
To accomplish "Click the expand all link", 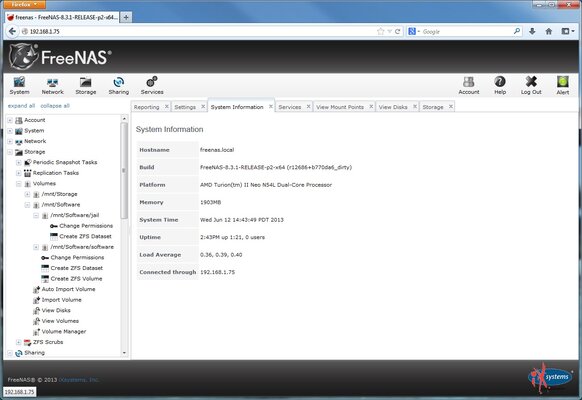I will (x=22, y=106).
